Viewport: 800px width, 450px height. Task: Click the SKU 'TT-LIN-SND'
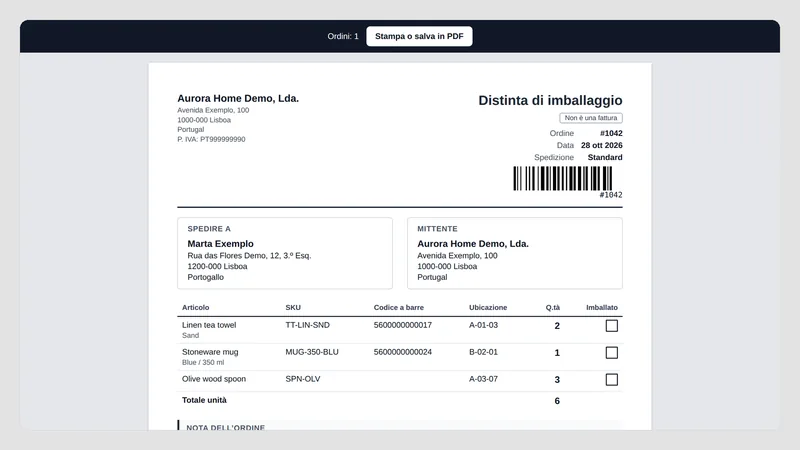pos(308,325)
